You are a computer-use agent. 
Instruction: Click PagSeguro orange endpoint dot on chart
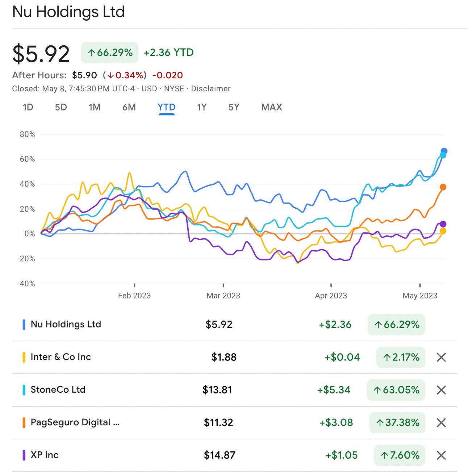click(443, 187)
